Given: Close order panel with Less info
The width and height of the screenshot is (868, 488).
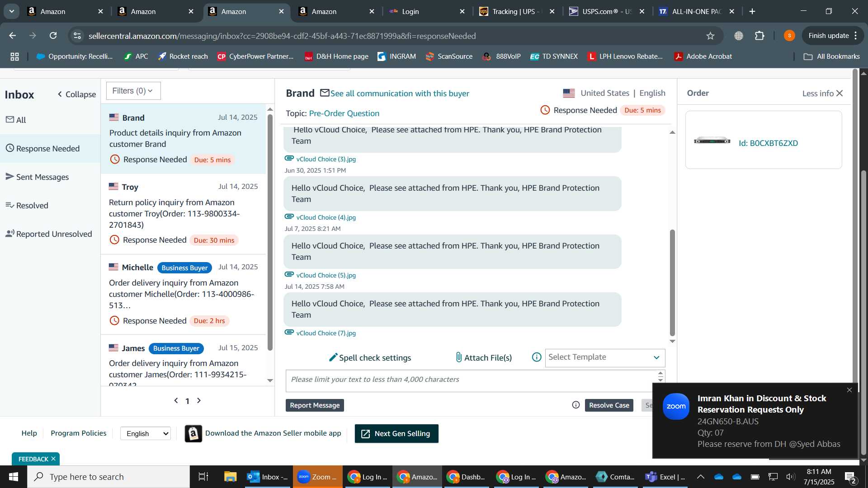Looking at the screenshot, I should pyautogui.click(x=822, y=94).
